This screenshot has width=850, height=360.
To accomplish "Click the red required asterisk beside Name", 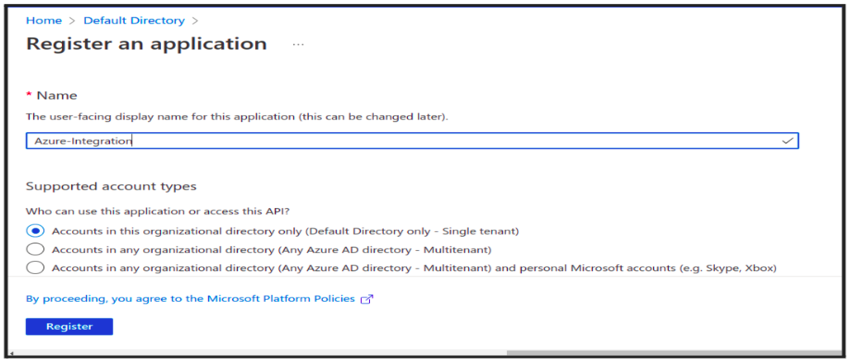I will 29,95.
